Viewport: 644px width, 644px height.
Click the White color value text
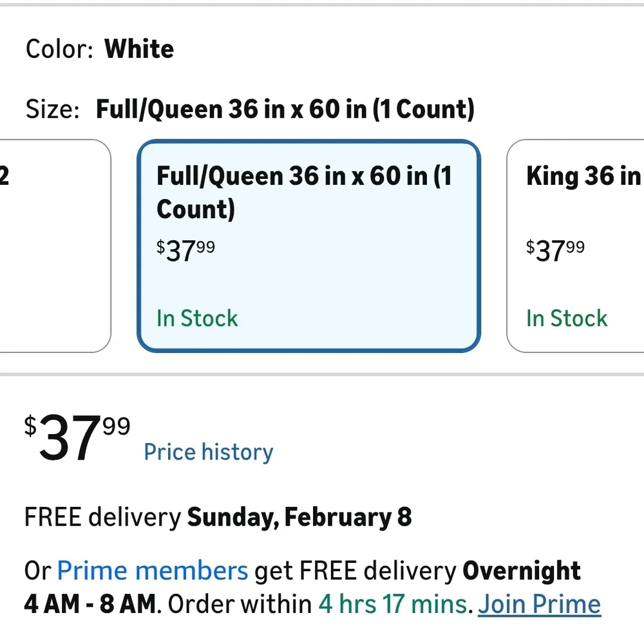pyautogui.click(x=139, y=49)
